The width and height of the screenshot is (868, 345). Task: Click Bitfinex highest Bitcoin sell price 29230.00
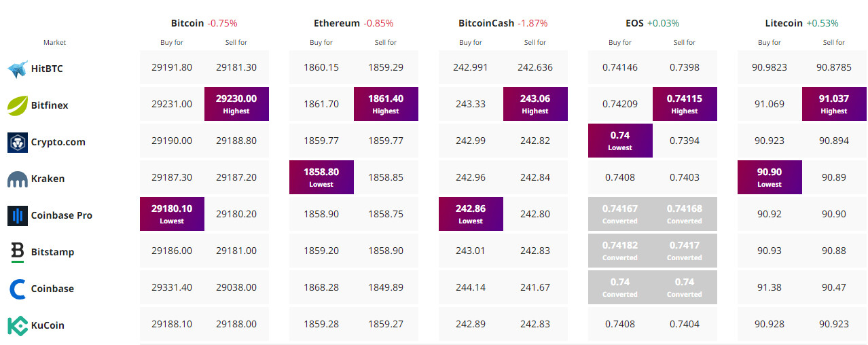pos(236,103)
